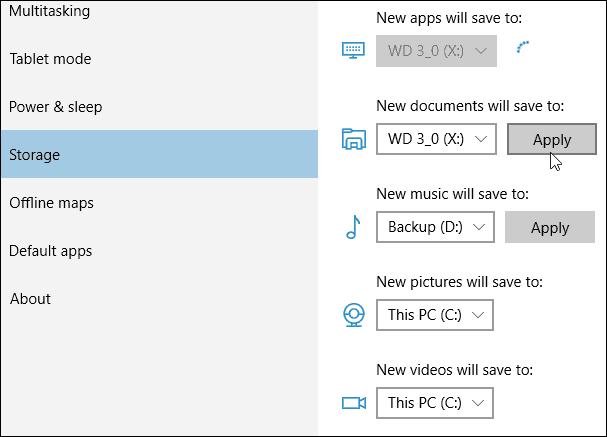Image resolution: width=607 pixels, height=437 pixels.
Task: Open the New documents drive dropdown
Action: pos(436,139)
